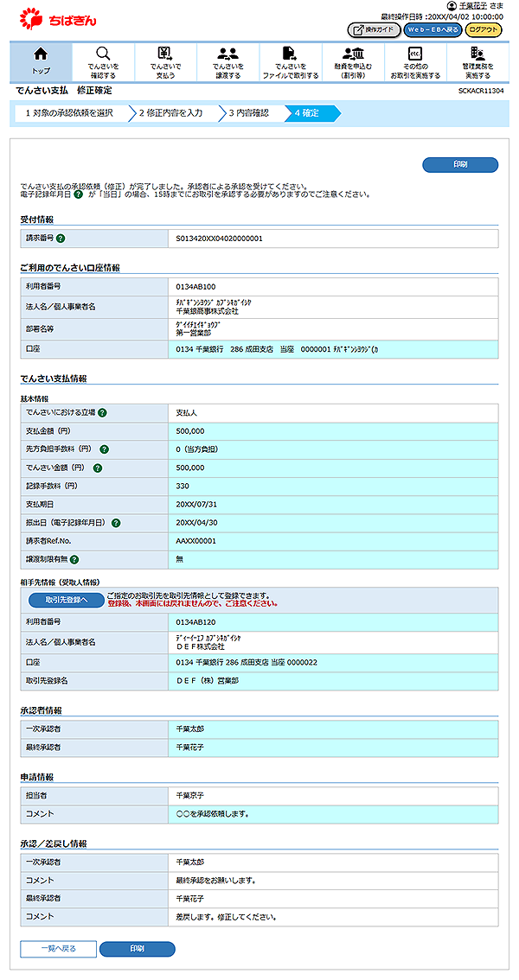Screen dimensions: 519x980
Task: Open その他のお取引を実施する menu
Action: tap(414, 61)
